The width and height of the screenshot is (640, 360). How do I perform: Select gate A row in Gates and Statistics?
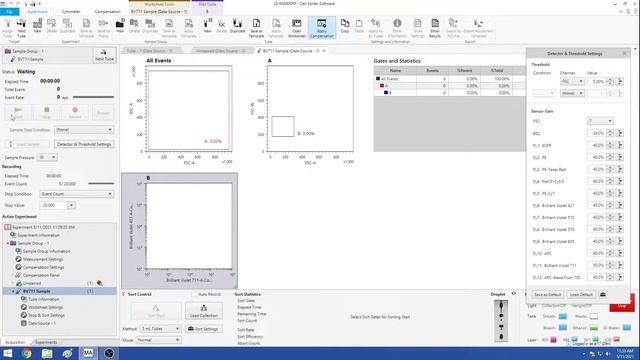(x=449, y=86)
